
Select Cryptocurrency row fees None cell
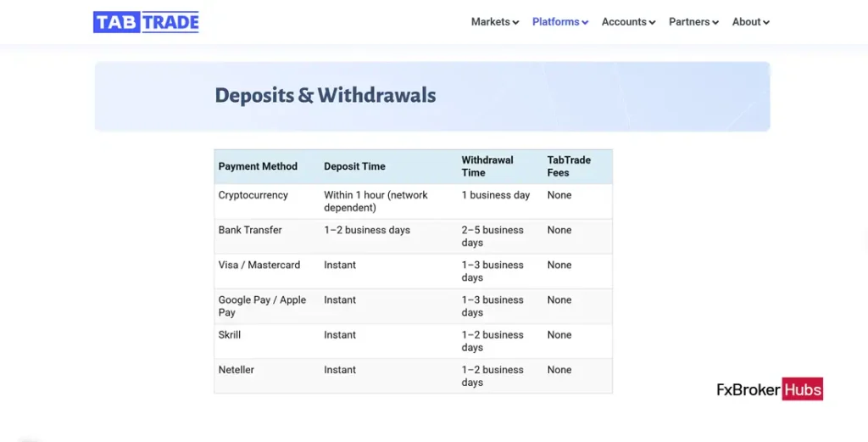tap(559, 195)
